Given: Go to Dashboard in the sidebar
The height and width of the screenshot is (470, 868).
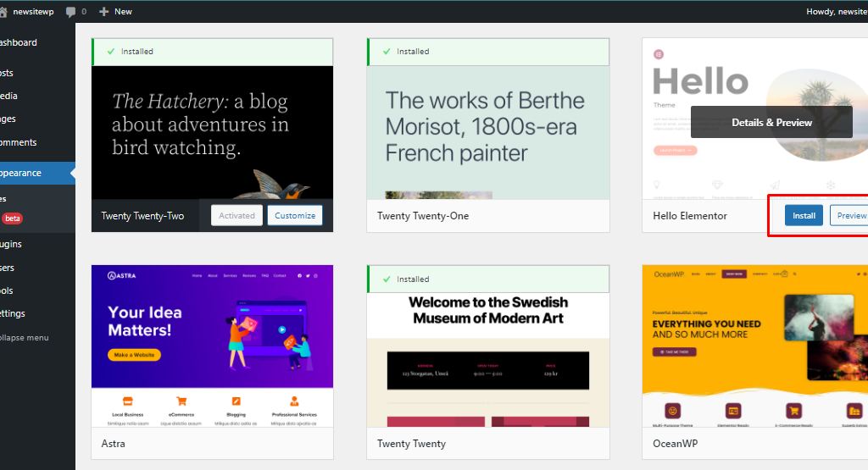Looking at the screenshot, I should [x=19, y=42].
